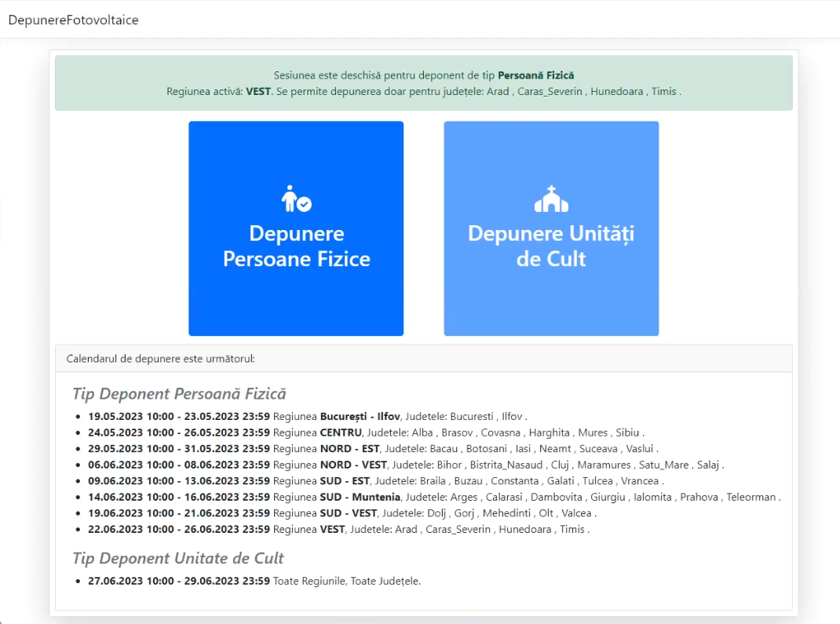Select the SUD - EST region entry
Screen dimensions: 840x624
(375, 480)
